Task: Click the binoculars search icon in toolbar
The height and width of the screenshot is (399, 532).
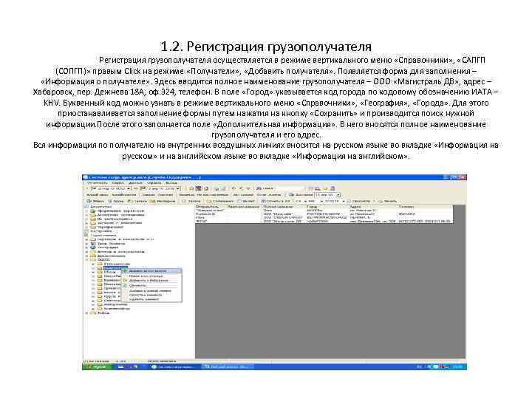Action: tap(259, 188)
